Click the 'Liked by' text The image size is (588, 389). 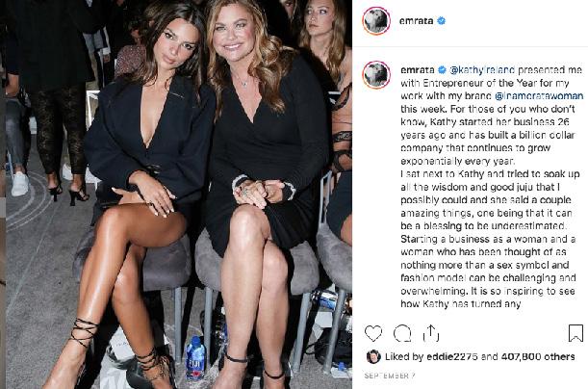click(x=404, y=356)
